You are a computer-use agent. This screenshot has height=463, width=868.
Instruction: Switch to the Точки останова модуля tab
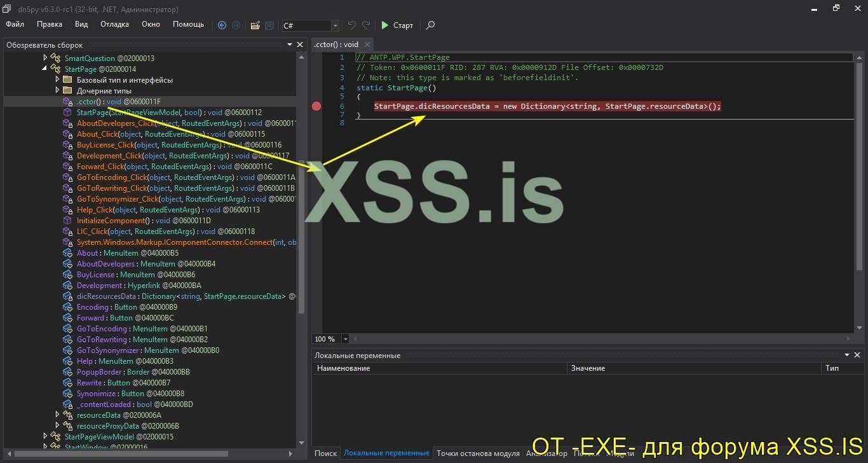(478, 453)
